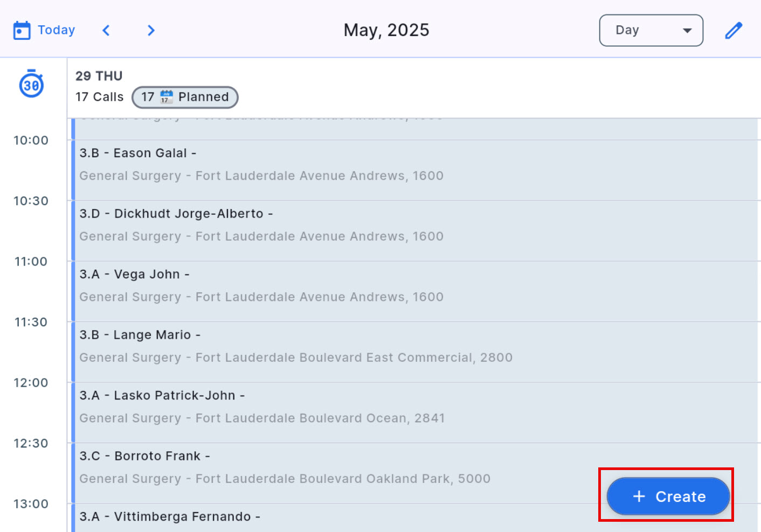Click the 30-minute timer icon

point(31,84)
